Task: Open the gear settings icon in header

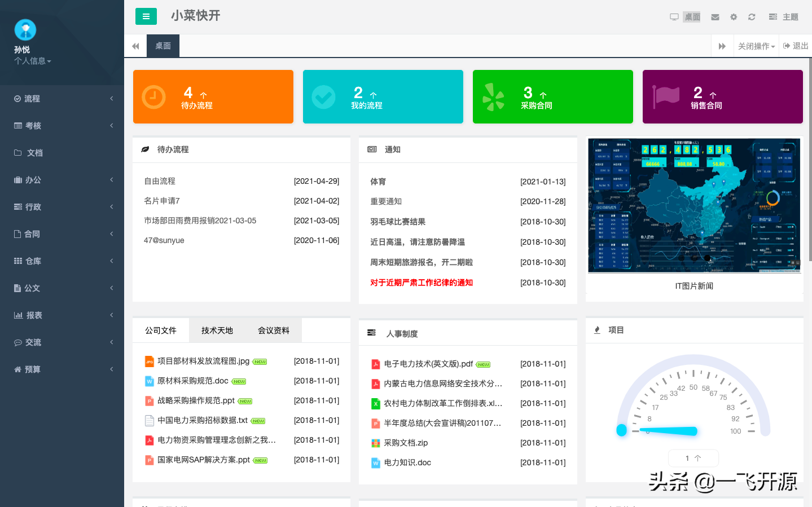Action: point(734,17)
